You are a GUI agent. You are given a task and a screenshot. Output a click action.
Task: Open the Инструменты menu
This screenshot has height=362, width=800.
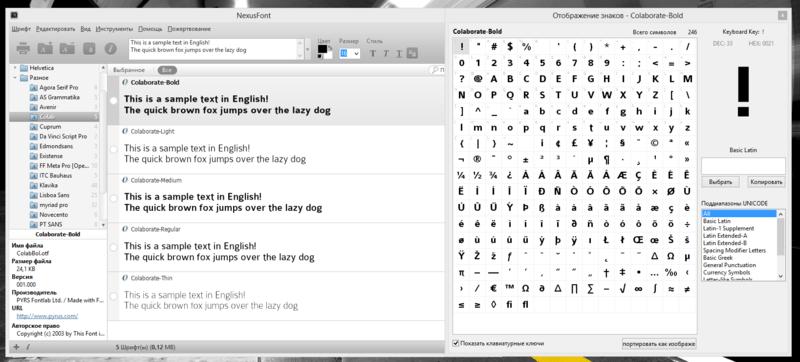click(114, 29)
